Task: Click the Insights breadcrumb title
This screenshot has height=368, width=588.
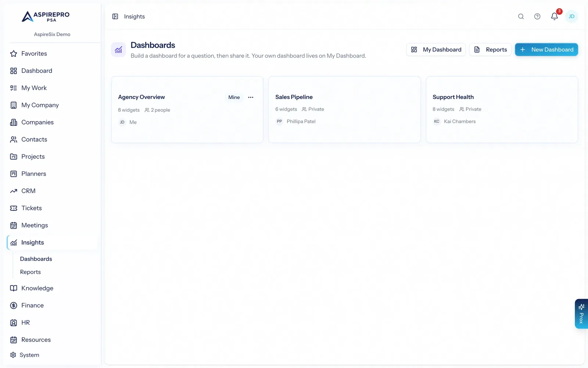Action: coord(135,17)
